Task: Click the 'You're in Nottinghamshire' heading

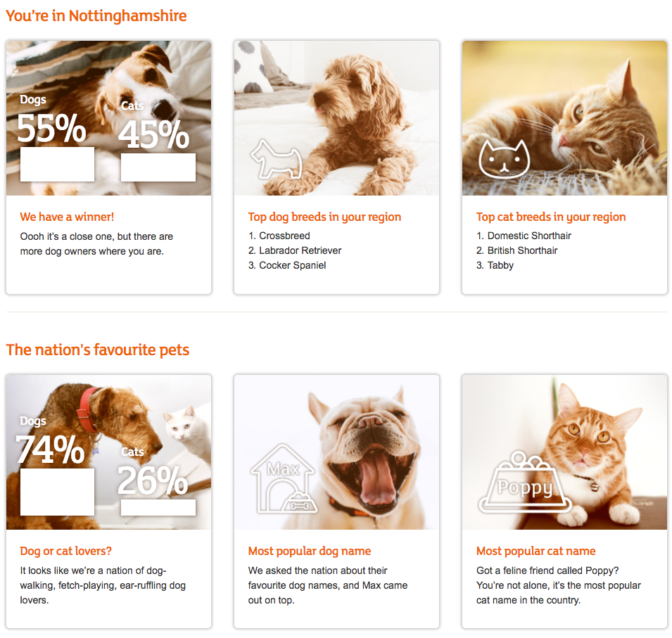Action: (x=96, y=15)
